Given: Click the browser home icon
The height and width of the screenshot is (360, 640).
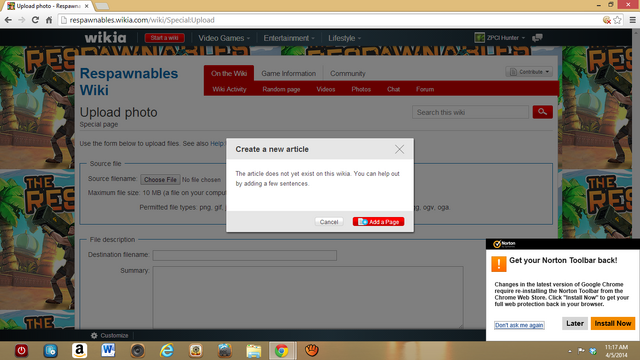Looking at the screenshot, I should coord(49,20).
